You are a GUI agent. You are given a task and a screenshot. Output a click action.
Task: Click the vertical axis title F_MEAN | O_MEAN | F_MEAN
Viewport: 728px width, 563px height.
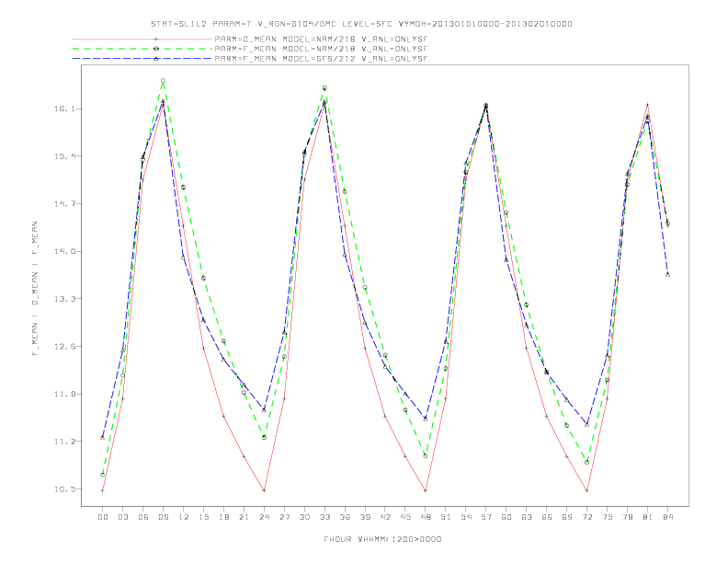point(35,289)
